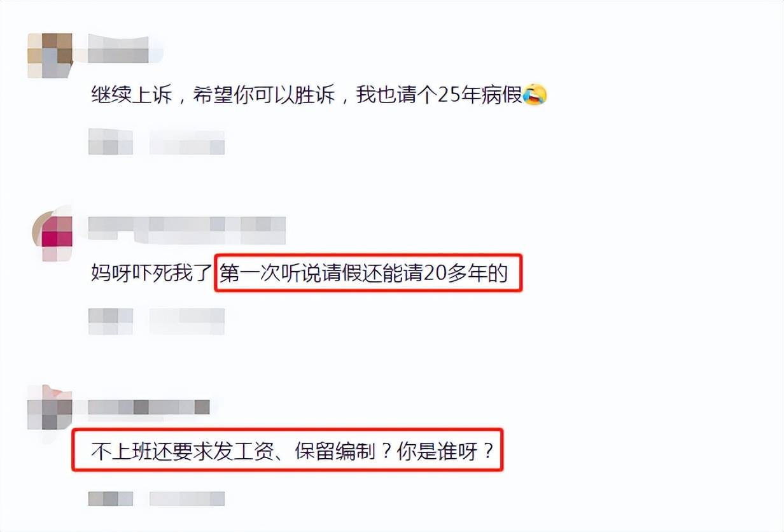Click the blurred timestamp under third comment
This screenshot has height=532, width=784.
(110, 498)
